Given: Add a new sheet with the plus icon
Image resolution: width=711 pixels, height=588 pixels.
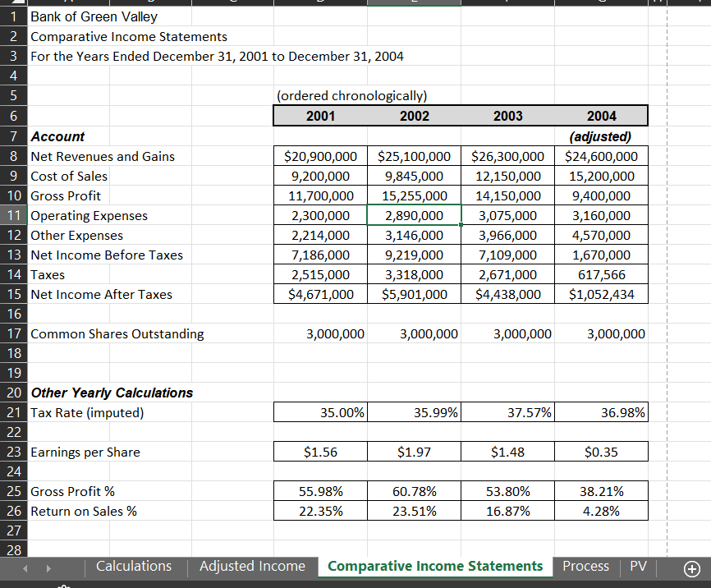Looking at the screenshot, I should coord(691,568).
